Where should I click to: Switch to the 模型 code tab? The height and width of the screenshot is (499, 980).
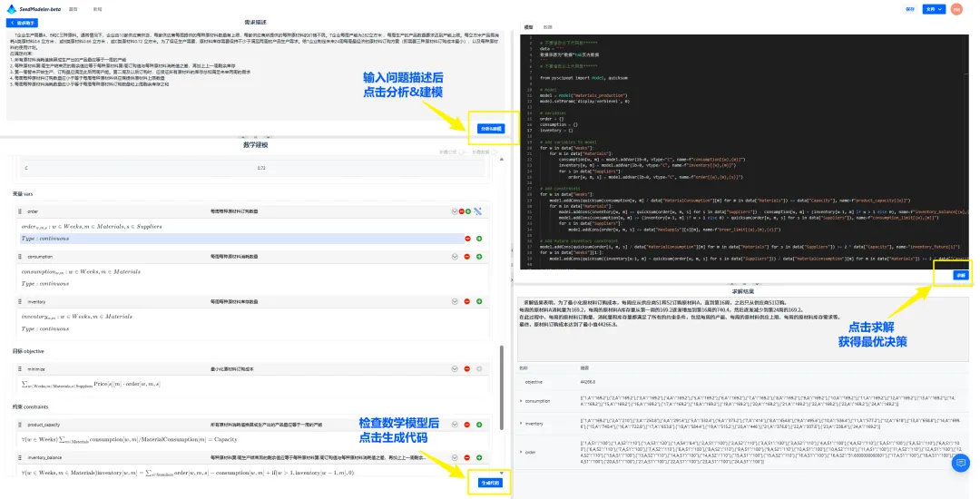click(x=528, y=27)
